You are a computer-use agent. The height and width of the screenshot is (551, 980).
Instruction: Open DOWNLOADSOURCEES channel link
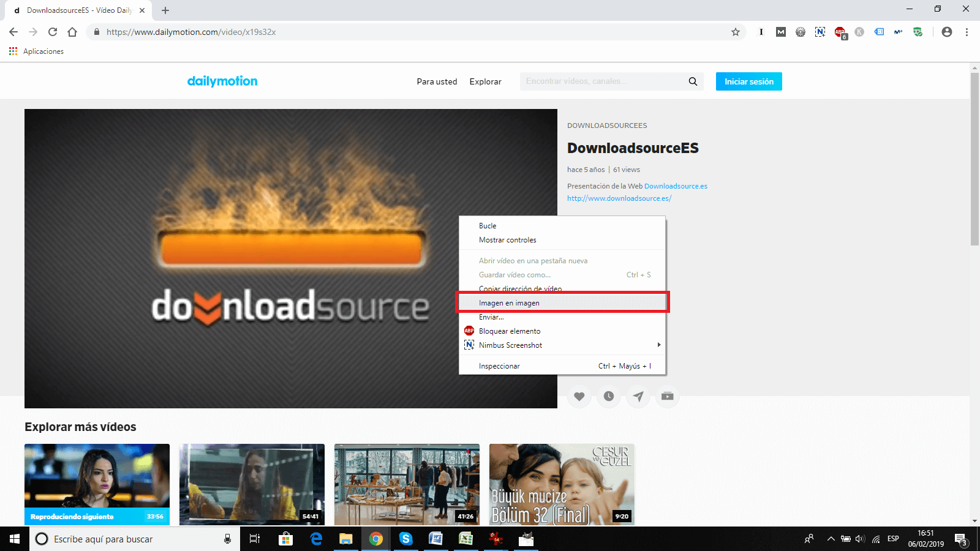pyautogui.click(x=607, y=126)
